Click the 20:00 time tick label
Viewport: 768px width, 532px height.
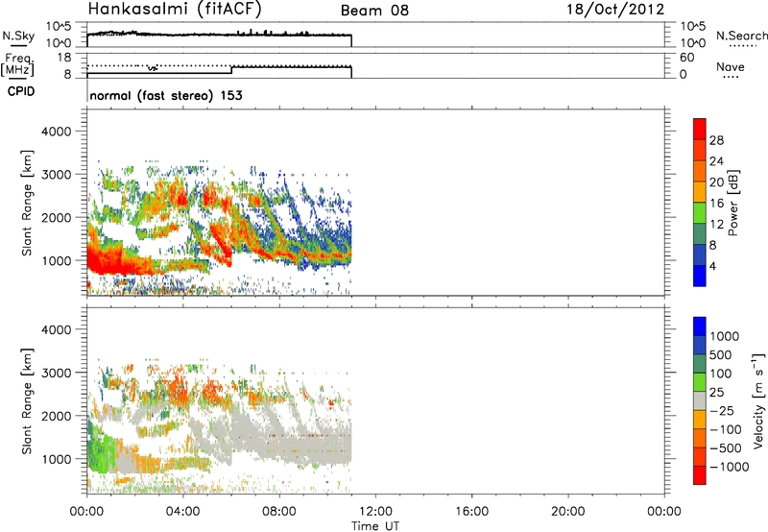point(568,512)
